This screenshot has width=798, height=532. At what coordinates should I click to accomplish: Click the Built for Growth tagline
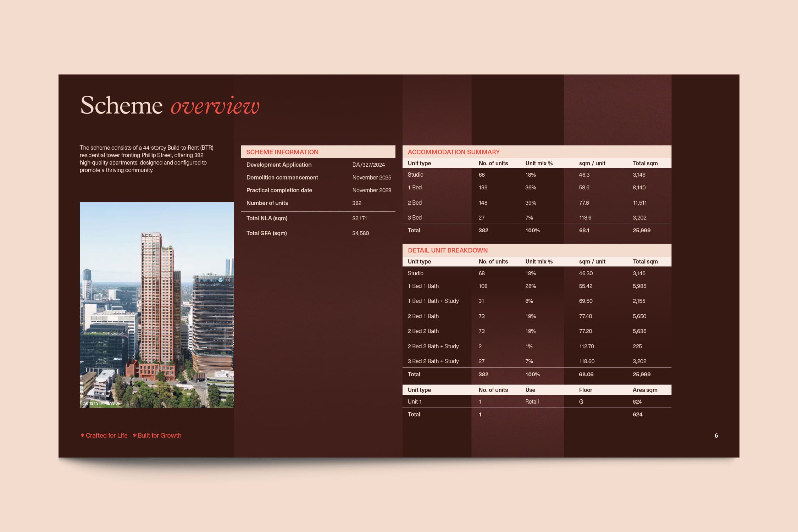(x=157, y=436)
